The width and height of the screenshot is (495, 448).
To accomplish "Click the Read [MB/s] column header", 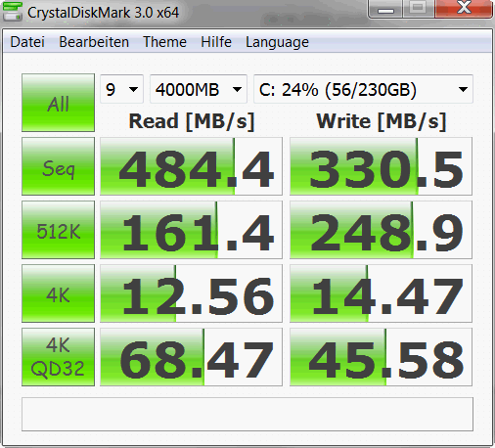I will (x=192, y=121).
